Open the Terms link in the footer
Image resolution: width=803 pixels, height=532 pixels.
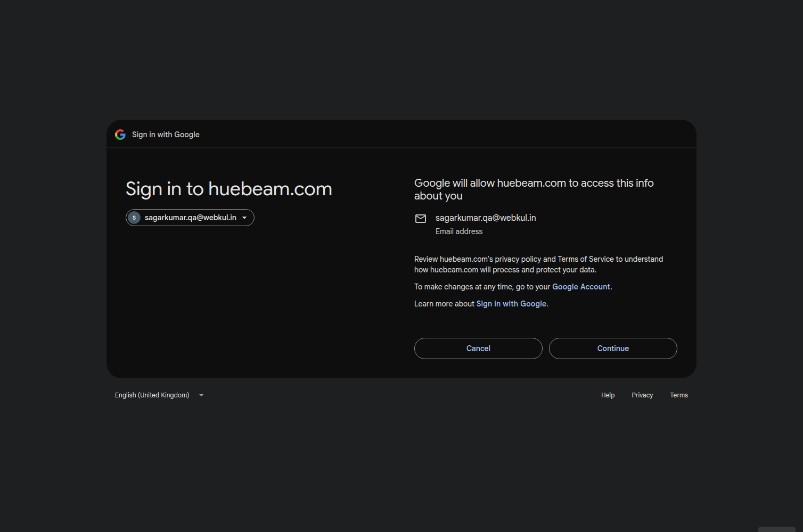click(x=679, y=395)
